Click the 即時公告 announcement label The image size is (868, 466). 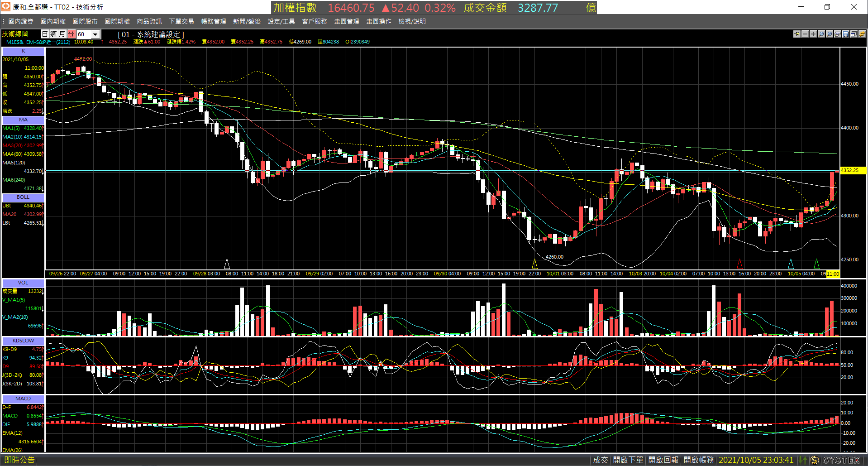pyautogui.click(x=19, y=460)
